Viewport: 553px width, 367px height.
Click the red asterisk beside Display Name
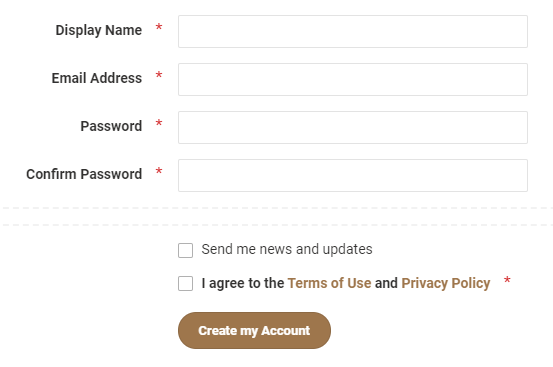[x=159, y=27]
